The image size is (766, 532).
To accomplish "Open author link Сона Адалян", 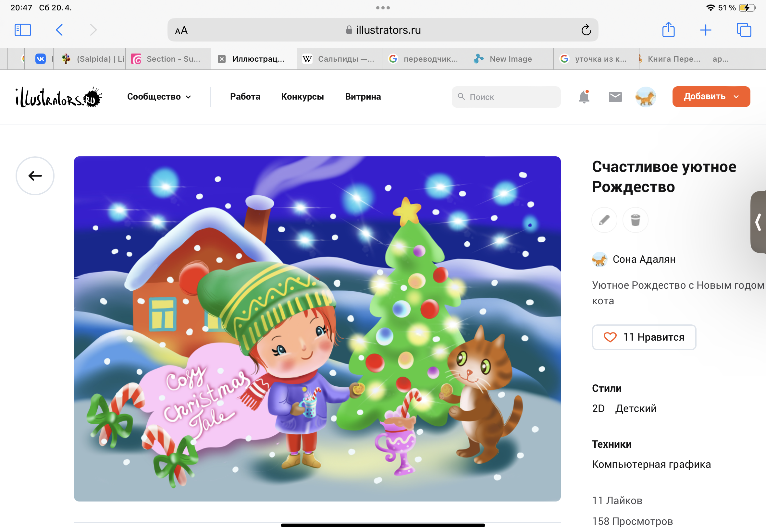I will pyautogui.click(x=644, y=259).
